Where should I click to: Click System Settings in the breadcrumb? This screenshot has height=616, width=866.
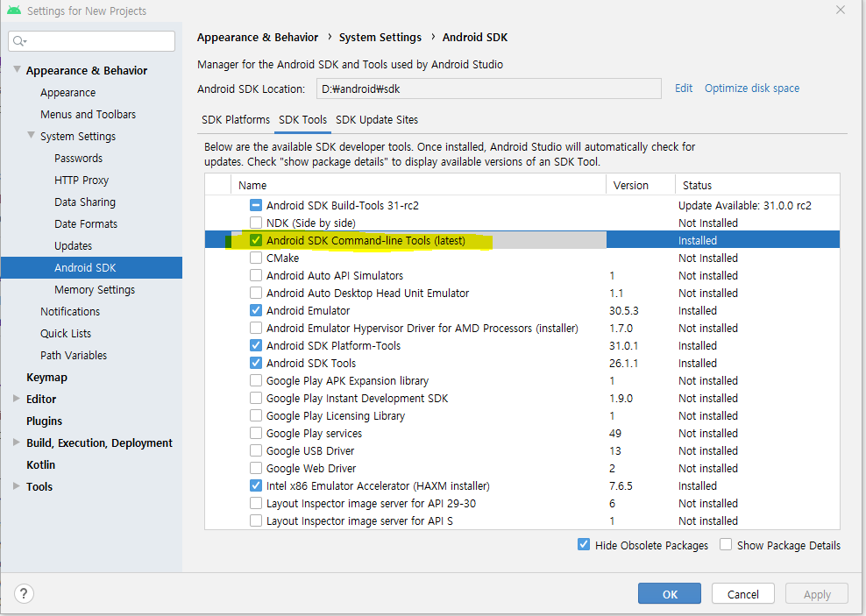coord(380,37)
